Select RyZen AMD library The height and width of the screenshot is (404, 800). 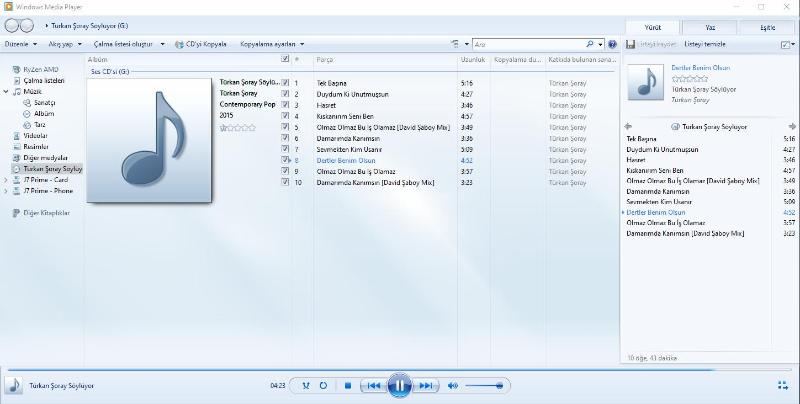pyautogui.click(x=41, y=69)
